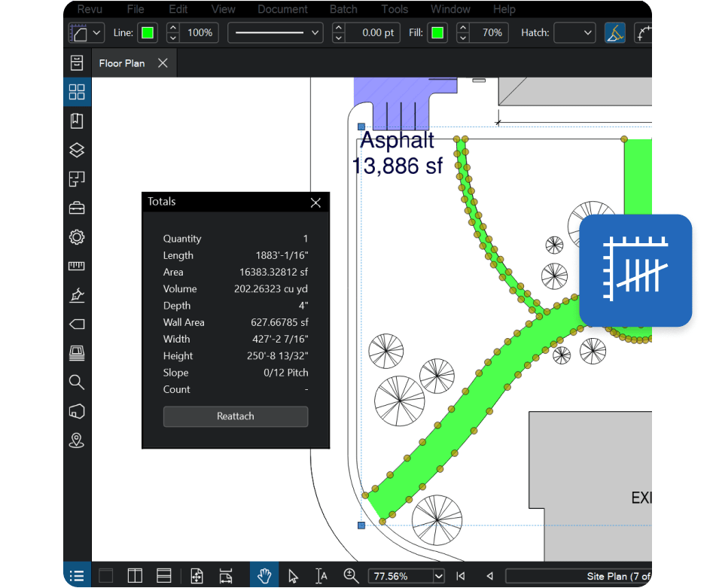
Task: Open the Layers panel
Action: [77, 150]
